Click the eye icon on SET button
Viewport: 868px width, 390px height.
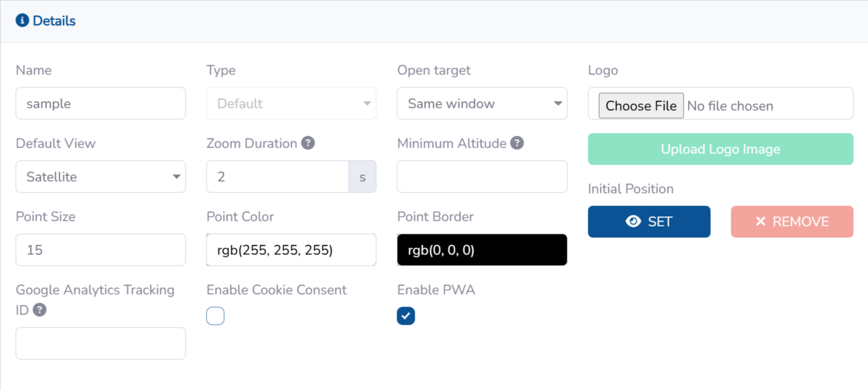(633, 221)
